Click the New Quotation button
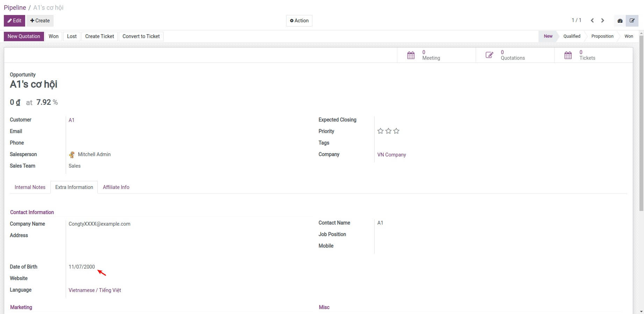This screenshot has width=644, height=314. (x=24, y=36)
